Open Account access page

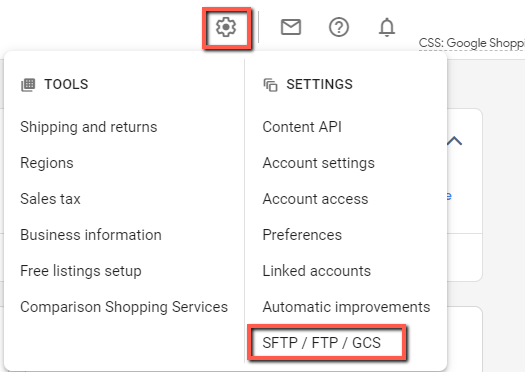[x=315, y=199]
